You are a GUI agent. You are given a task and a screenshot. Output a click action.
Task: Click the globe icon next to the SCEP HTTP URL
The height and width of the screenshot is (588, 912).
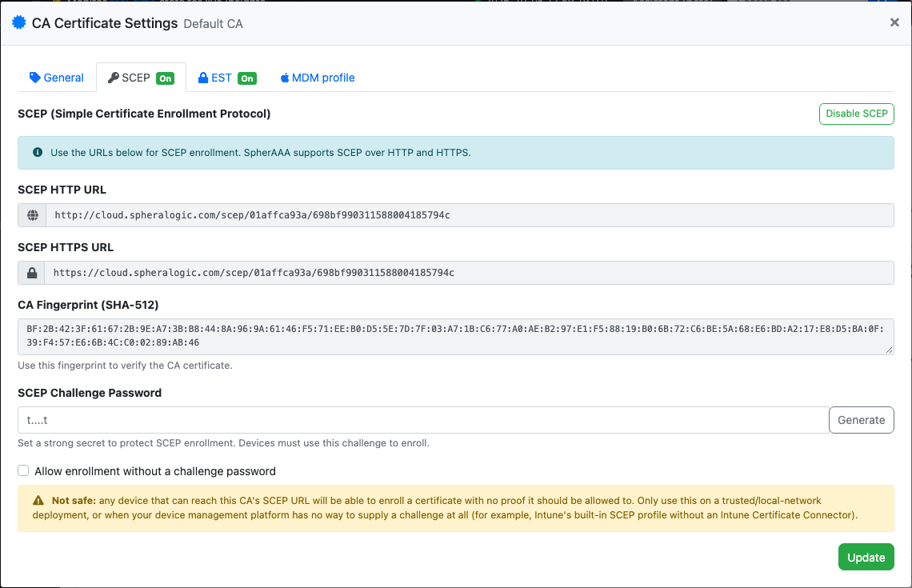(x=33, y=215)
